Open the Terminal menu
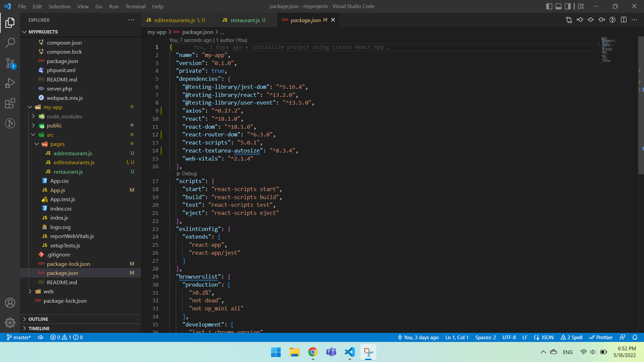Screen dimensions: 644x362 tap(135, 6)
